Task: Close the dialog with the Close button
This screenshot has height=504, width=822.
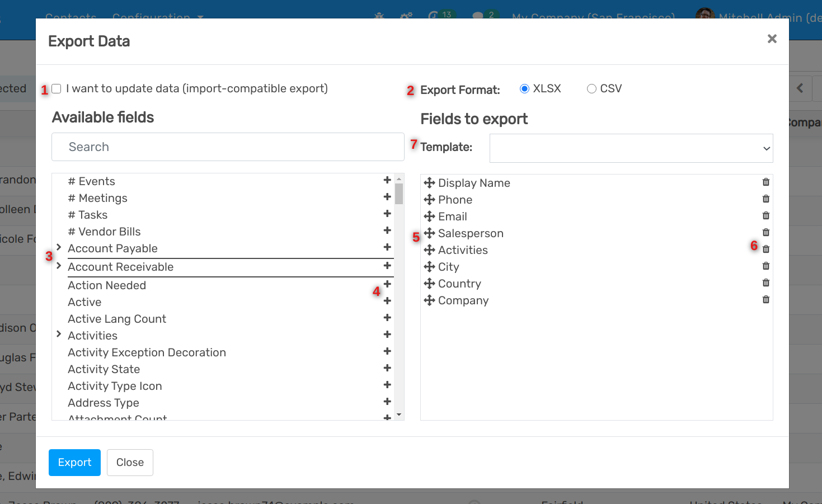Action: (x=130, y=462)
